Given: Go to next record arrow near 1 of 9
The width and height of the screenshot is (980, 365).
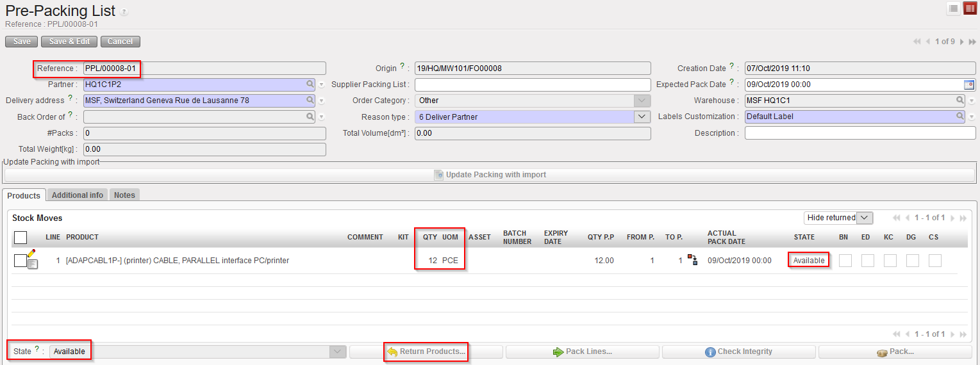Looking at the screenshot, I should coord(962,42).
